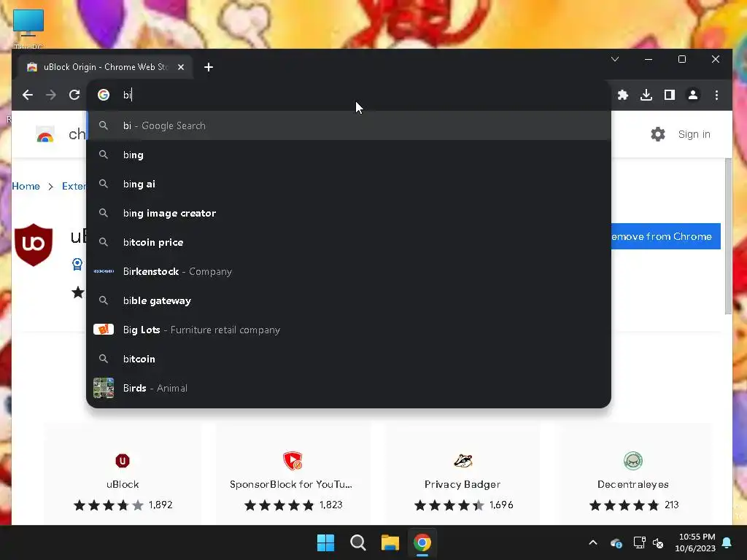Screen dimensions: 747x560
Task: Reload the page with the refresh icon
Action: click(74, 95)
